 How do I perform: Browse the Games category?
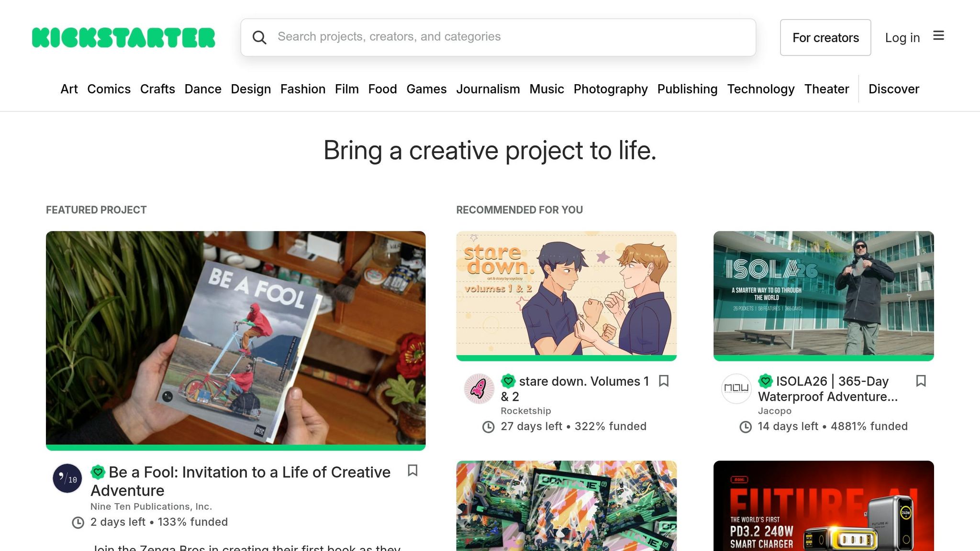pyautogui.click(x=426, y=89)
